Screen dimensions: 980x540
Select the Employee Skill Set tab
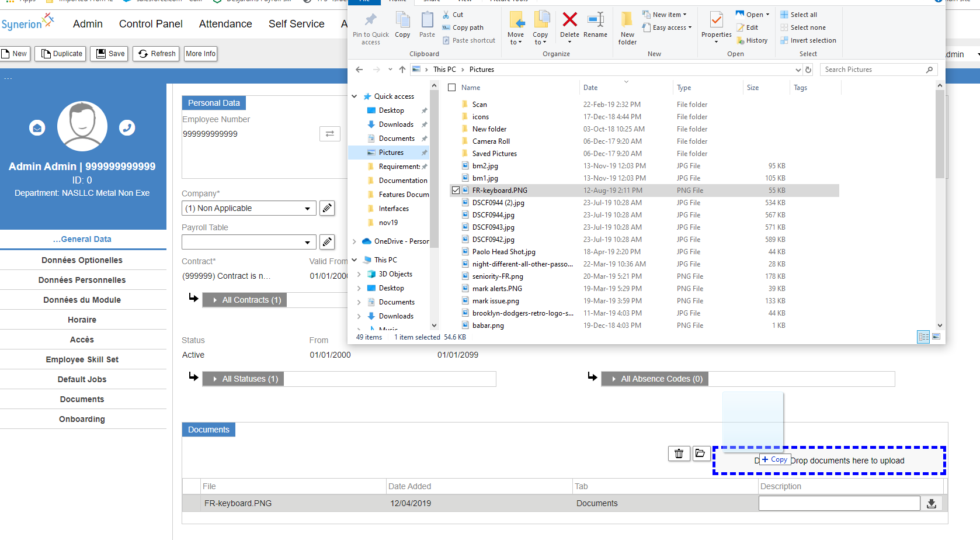[82, 359]
